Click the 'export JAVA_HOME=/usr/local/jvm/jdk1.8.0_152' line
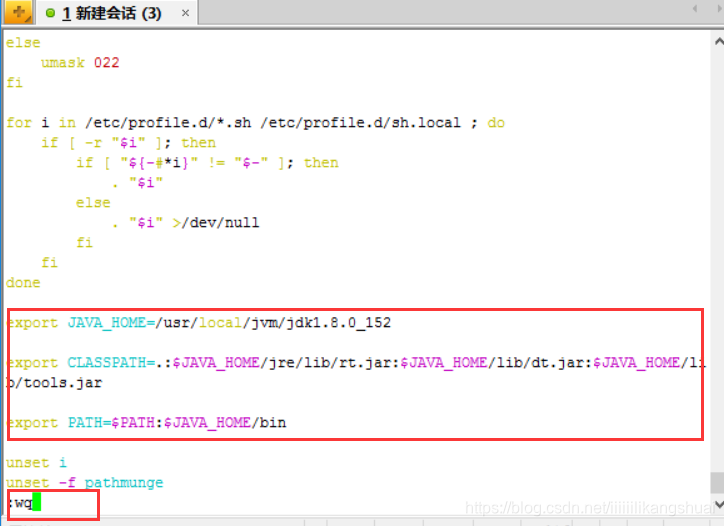Image resolution: width=724 pixels, height=526 pixels. click(x=199, y=322)
